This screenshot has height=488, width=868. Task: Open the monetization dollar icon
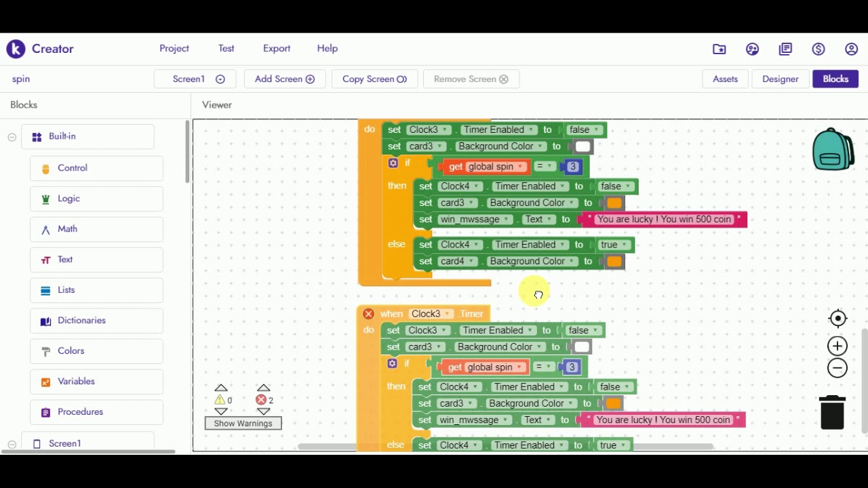pos(818,49)
